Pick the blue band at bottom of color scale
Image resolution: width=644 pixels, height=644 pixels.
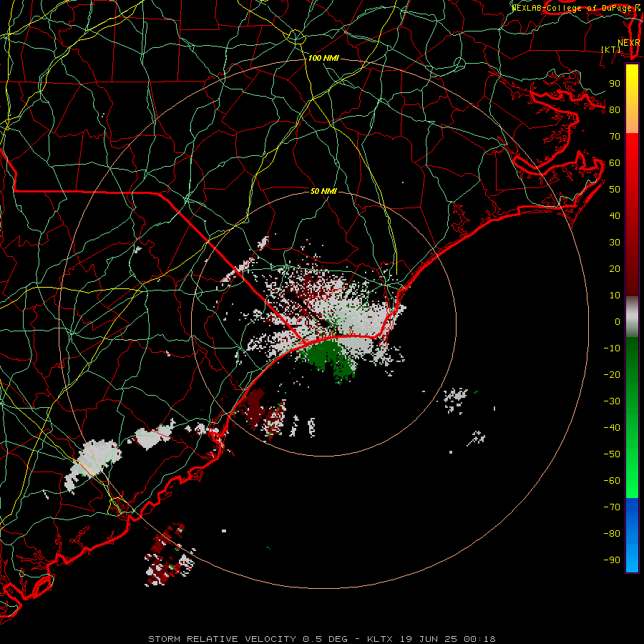coord(632,535)
